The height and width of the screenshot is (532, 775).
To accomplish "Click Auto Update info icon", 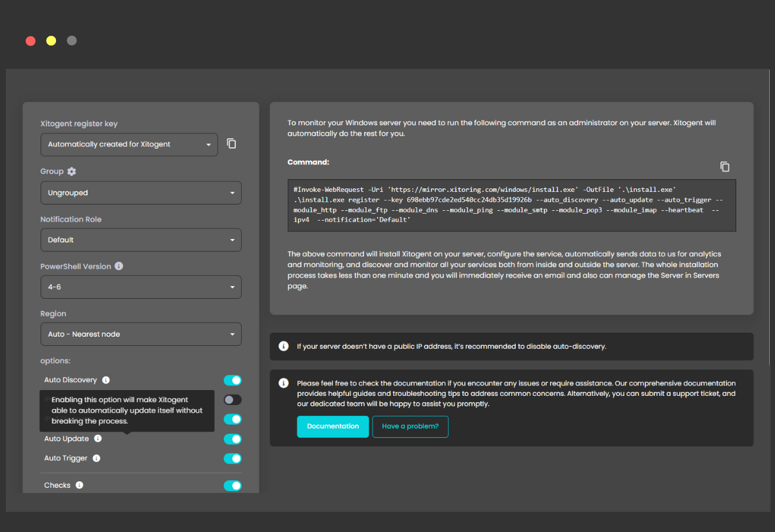I will [x=98, y=438].
